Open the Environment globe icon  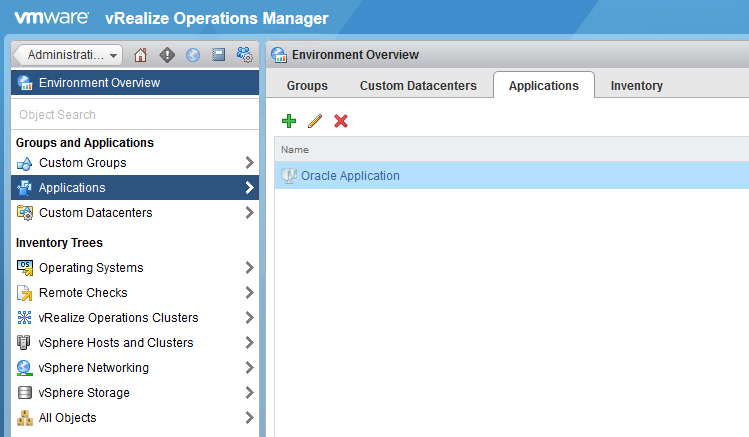click(193, 55)
